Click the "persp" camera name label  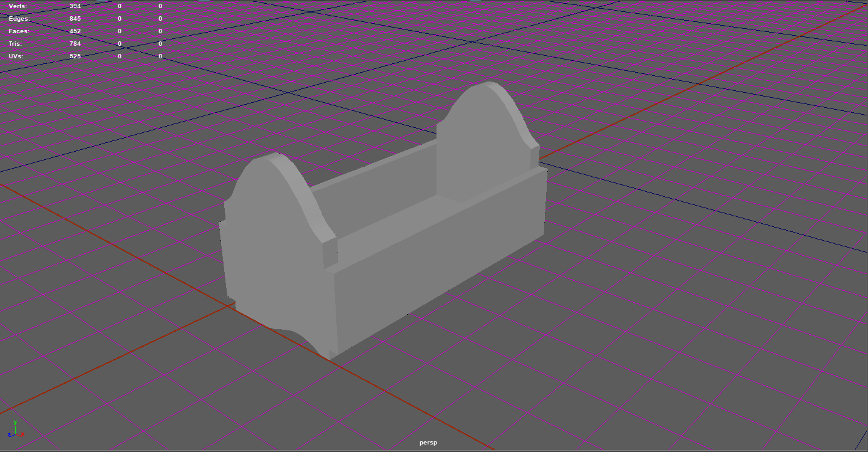pyautogui.click(x=428, y=443)
